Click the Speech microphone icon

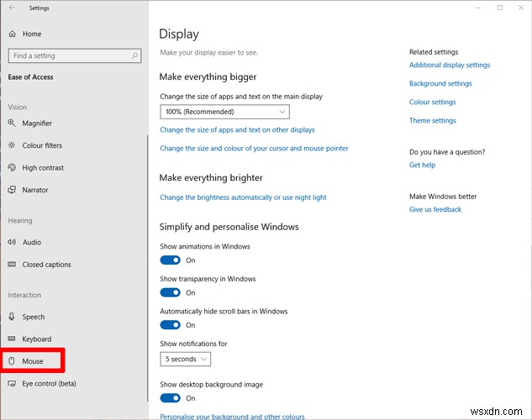coord(12,317)
